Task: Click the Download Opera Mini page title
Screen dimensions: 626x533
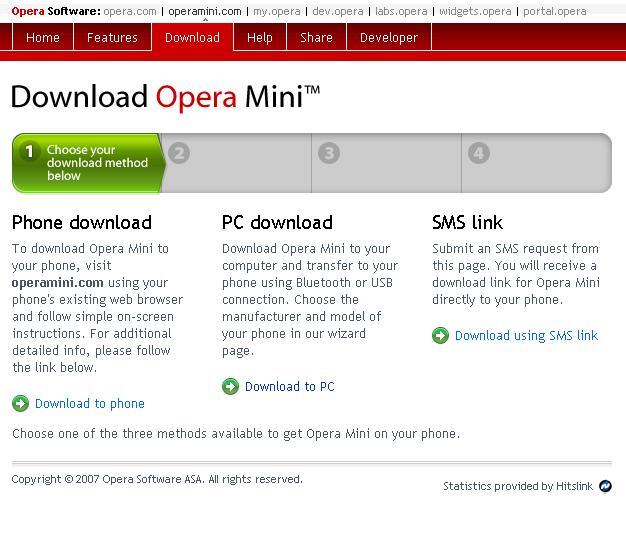Action: (165, 97)
